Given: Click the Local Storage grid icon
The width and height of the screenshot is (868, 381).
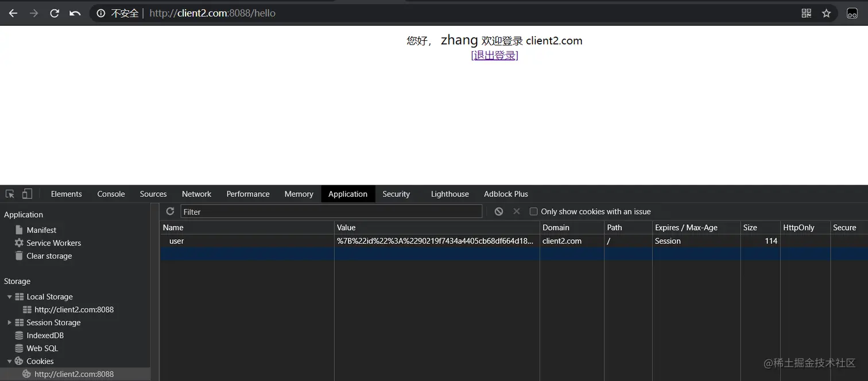Looking at the screenshot, I should click(19, 297).
